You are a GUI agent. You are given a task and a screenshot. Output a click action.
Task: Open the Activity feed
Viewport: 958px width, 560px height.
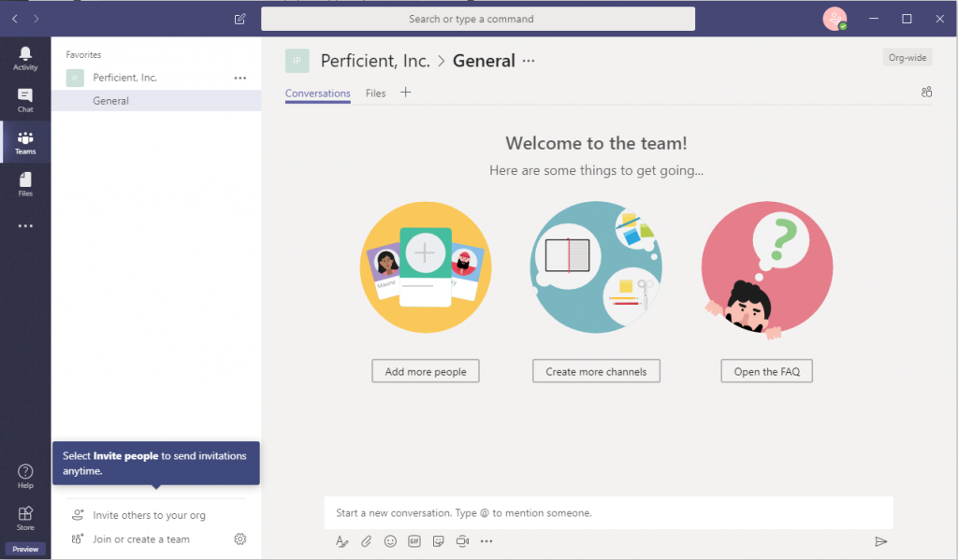[25, 58]
